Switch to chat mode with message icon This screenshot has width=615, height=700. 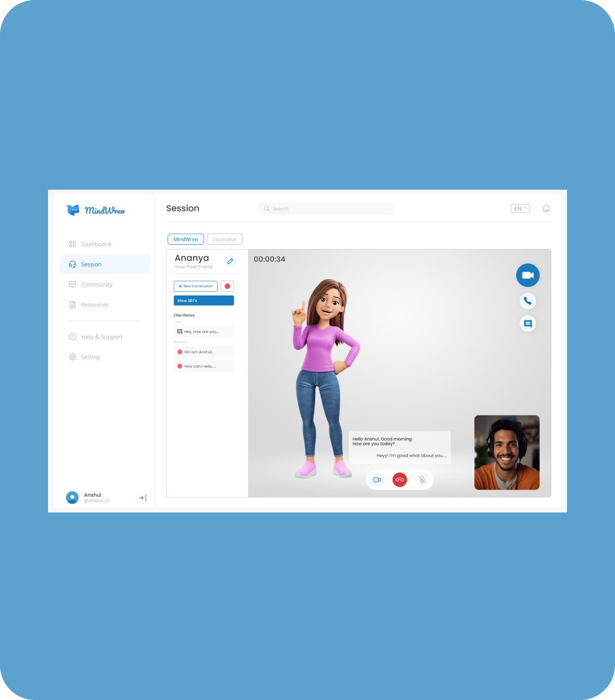coord(528,324)
